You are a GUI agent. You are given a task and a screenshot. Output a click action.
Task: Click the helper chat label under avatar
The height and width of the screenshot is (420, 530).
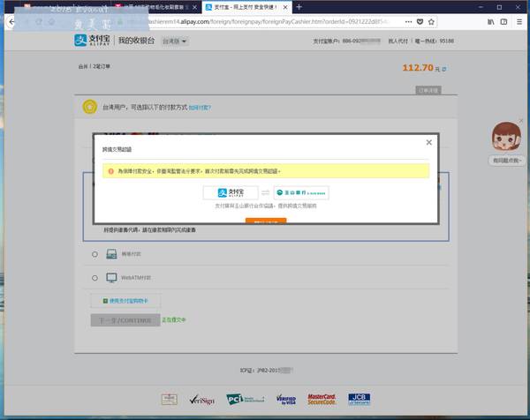point(506,161)
